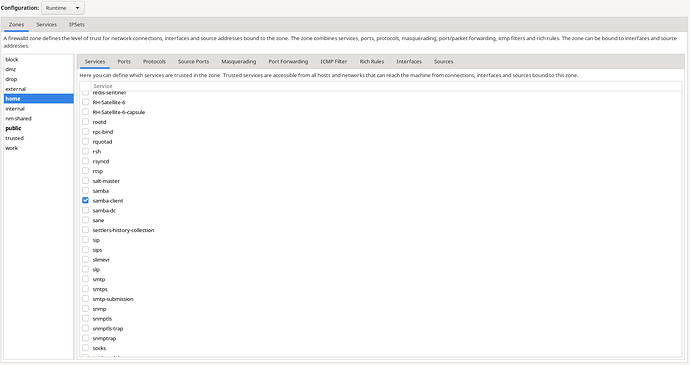This screenshot has width=690, height=365.
Task: Open the Masquerading tab
Action: coord(239,62)
